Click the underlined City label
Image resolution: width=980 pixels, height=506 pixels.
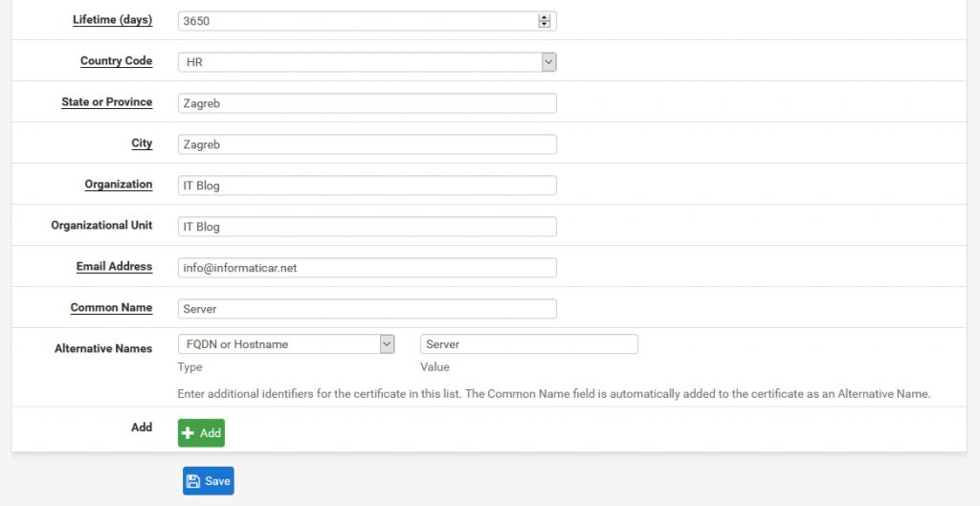[x=142, y=143]
